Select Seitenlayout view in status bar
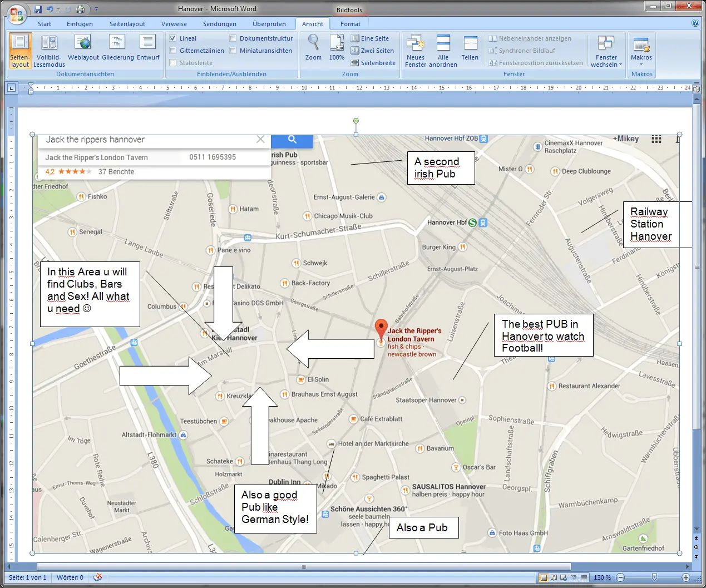 [544, 577]
